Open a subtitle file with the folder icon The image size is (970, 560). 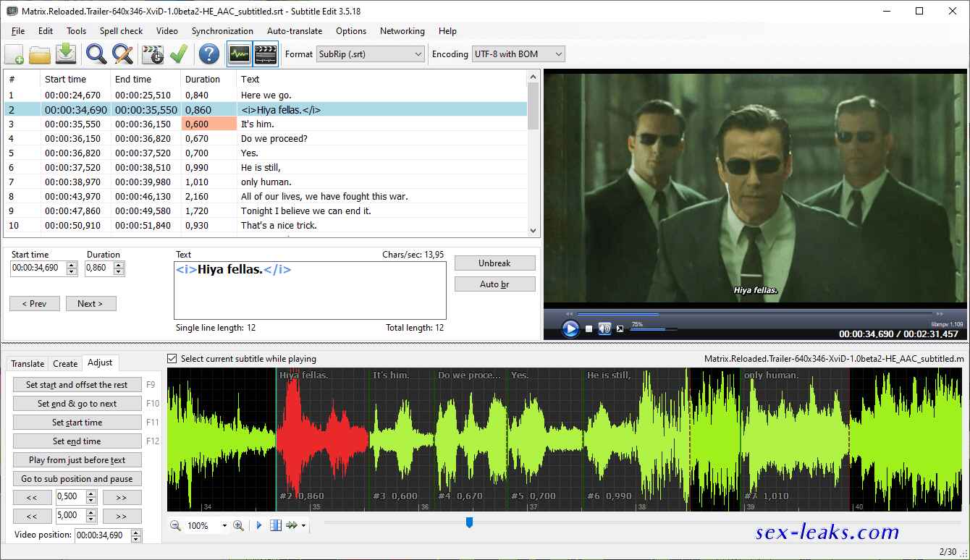[x=40, y=54]
